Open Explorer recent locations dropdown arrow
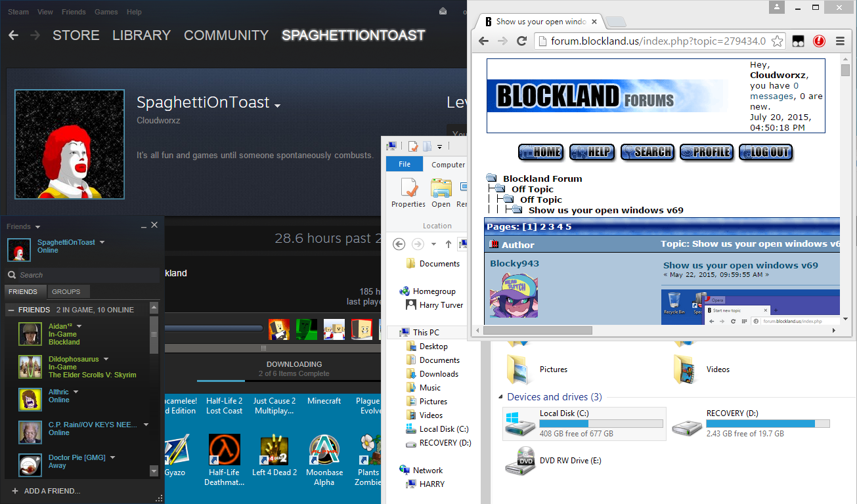The image size is (857, 504). coord(433,244)
